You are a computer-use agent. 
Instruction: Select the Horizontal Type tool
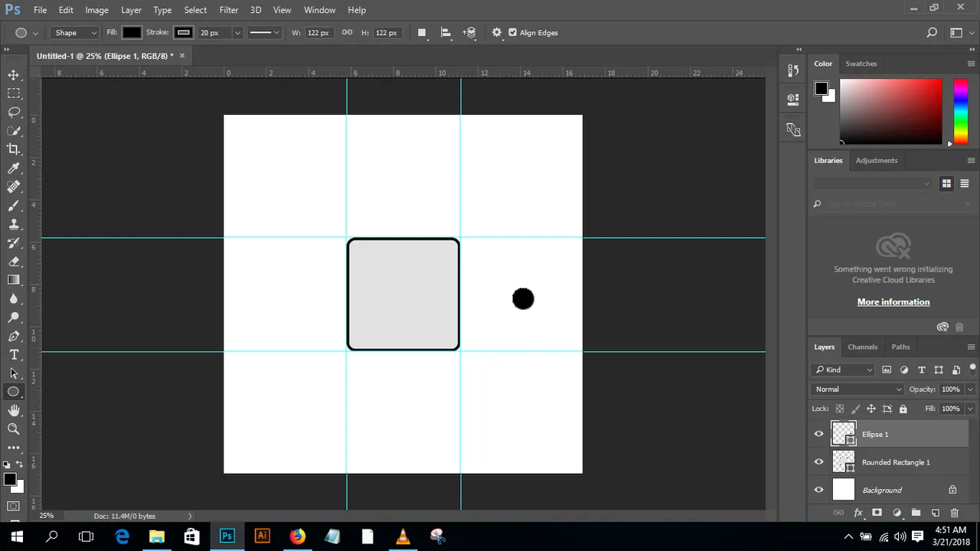click(14, 355)
